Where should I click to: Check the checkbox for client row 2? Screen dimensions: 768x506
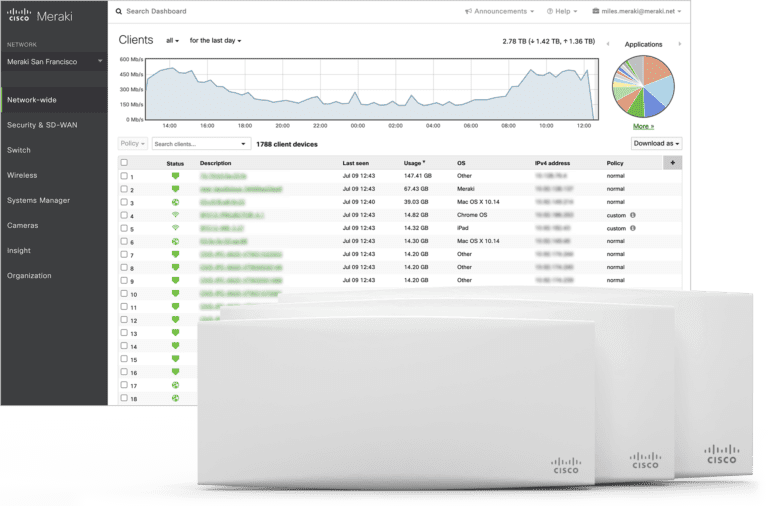point(124,189)
